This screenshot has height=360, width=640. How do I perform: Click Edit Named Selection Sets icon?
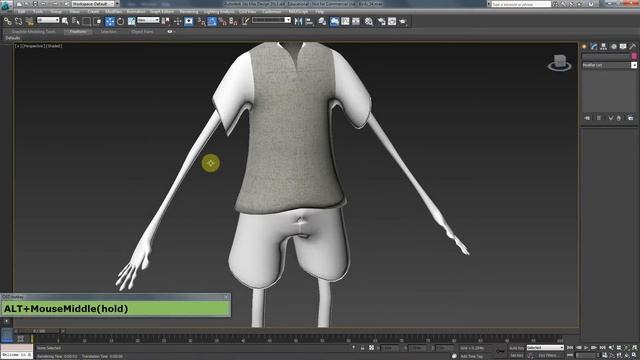245,21
